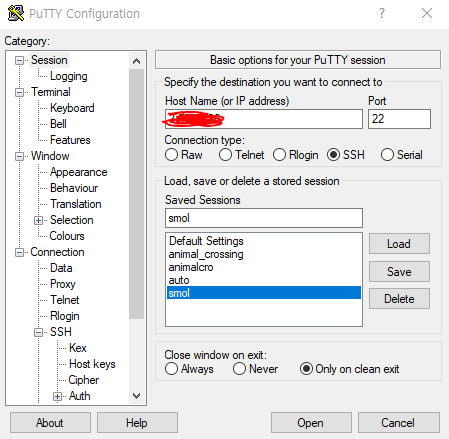449x439 pixels.
Task: Open the Logging category
Action: 69,76
